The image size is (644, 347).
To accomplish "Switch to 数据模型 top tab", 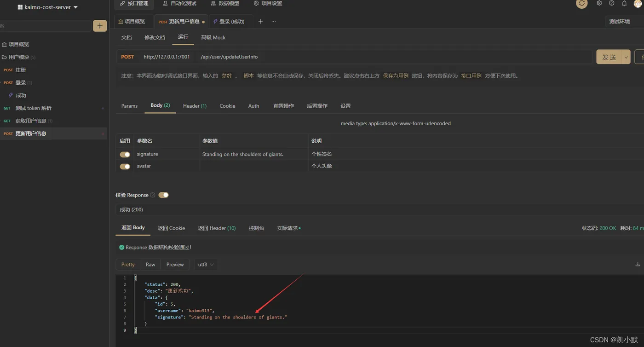I will 225,4.
